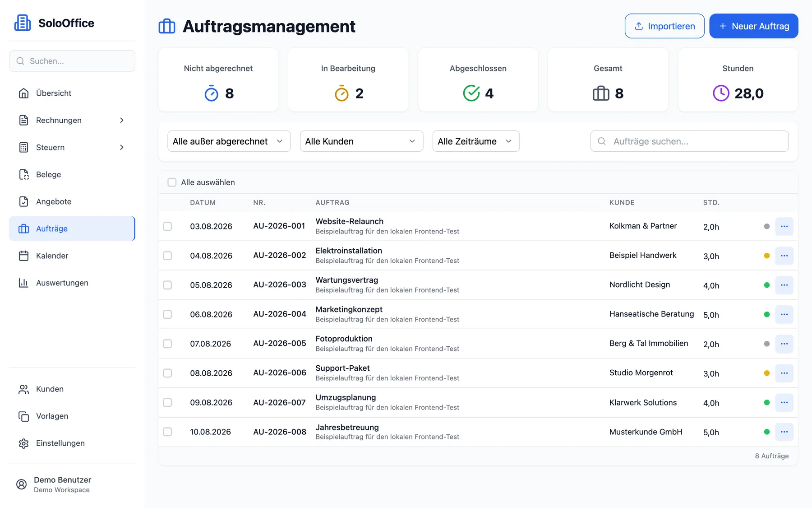This screenshot has width=812, height=508.
Task: Click the green checkmark icon in Abgeschlossen
Action: pos(471,93)
